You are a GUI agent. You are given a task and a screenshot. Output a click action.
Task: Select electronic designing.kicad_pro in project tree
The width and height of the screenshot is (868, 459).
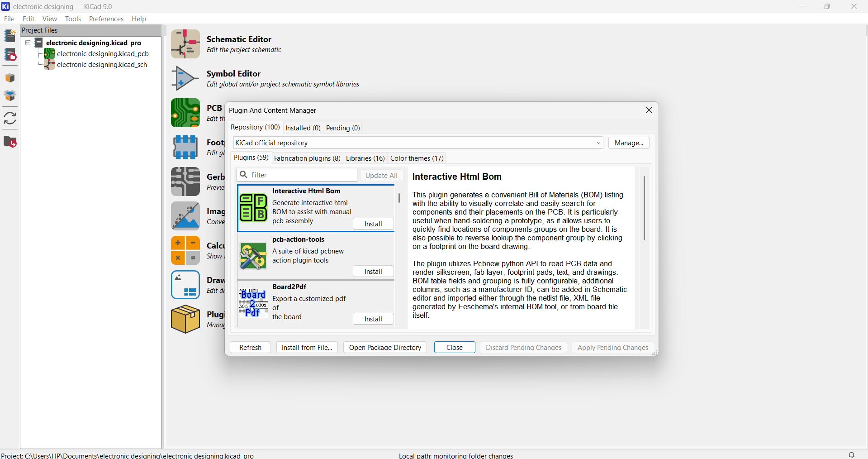pyautogui.click(x=93, y=43)
